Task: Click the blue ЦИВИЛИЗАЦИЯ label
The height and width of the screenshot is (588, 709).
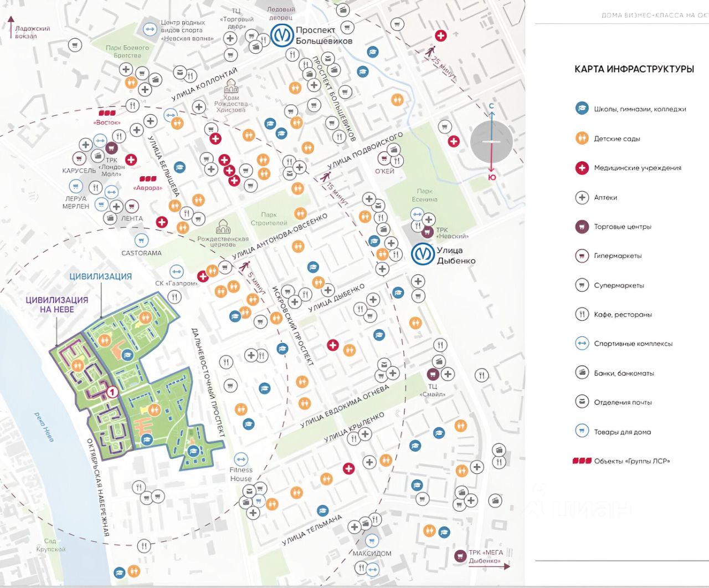Action: (101, 276)
